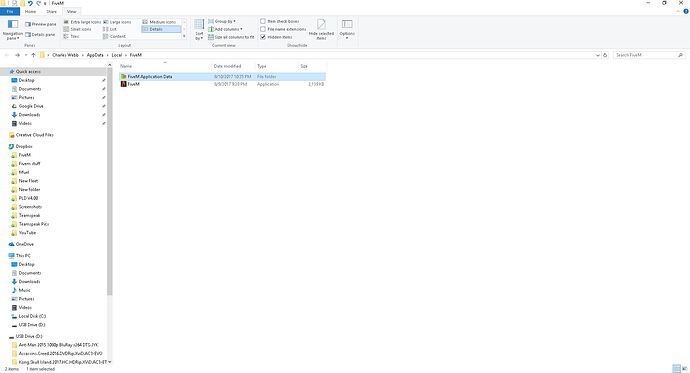Viewport: 690px width, 373px height.
Task: Open Creative Cloud Files in navigation pane
Action: click(34, 135)
